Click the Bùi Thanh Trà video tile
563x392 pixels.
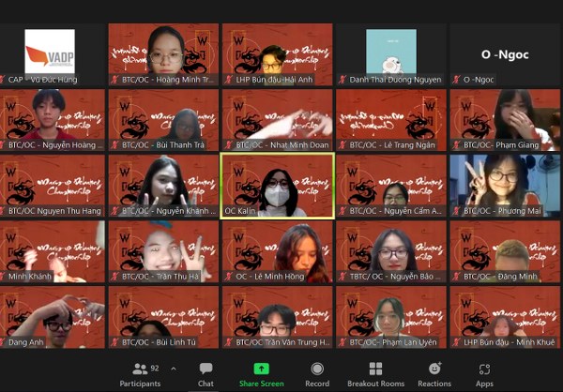(x=163, y=116)
